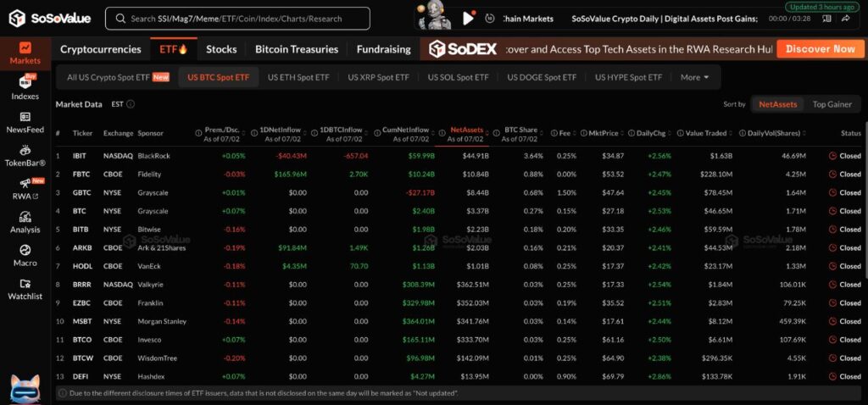Open NewsFeed in the sidebar

pos(25,123)
